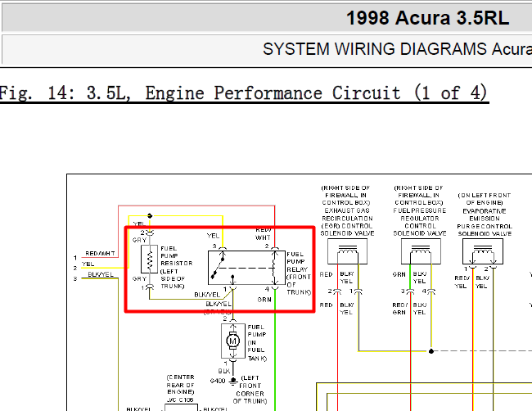Click the "1998 Acura 3.5RL" title text
The height and width of the screenshot is (411, 532).
tap(427, 18)
